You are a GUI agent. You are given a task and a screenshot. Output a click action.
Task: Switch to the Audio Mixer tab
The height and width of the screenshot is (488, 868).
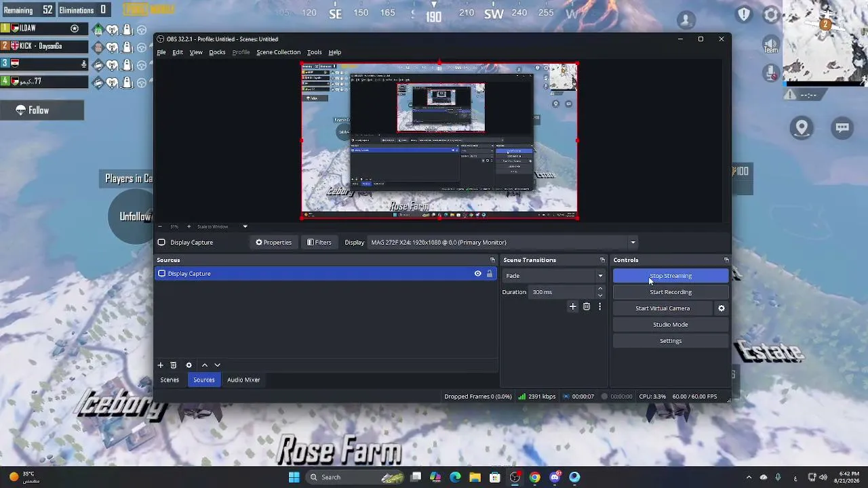(x=243, y=380)
